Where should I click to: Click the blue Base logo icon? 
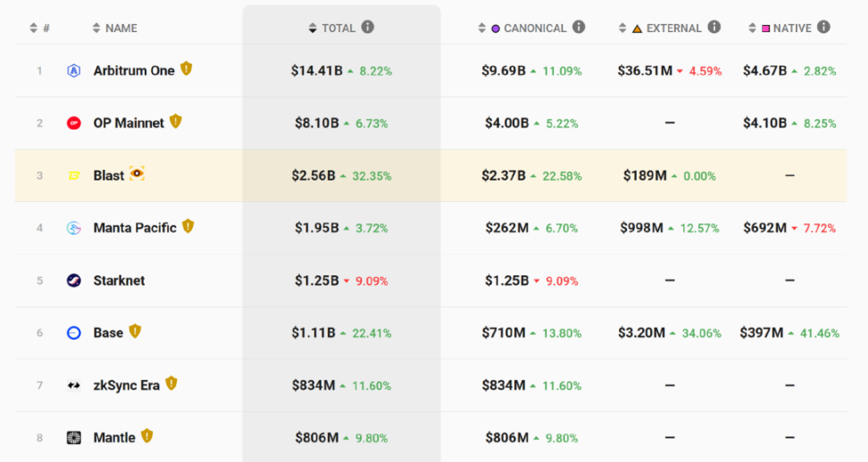pos(74,333)
